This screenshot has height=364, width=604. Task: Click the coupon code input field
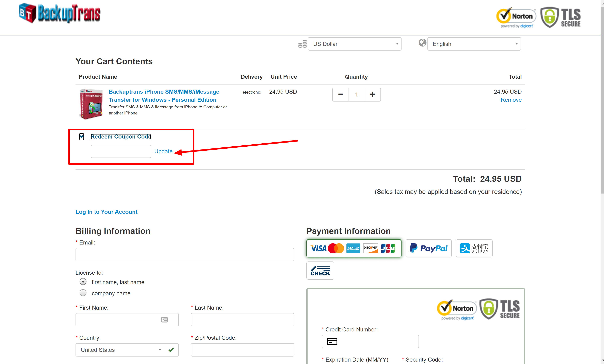121,151
